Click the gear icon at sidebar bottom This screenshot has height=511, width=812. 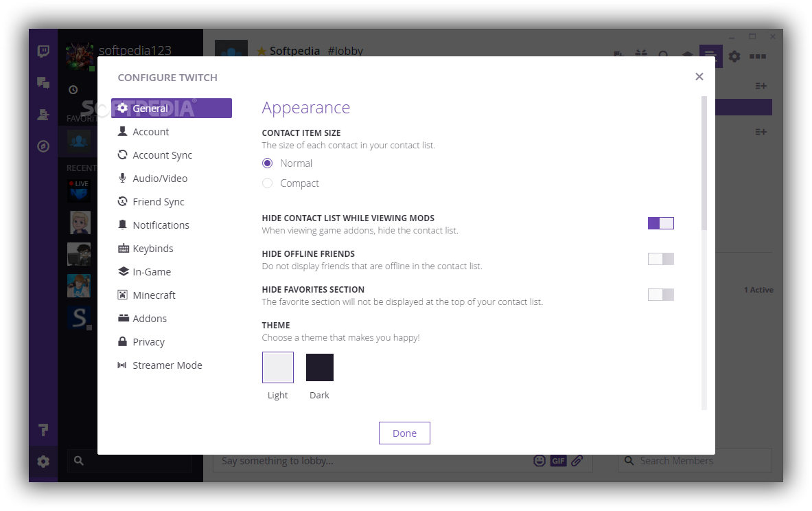[x=43, y=462]
